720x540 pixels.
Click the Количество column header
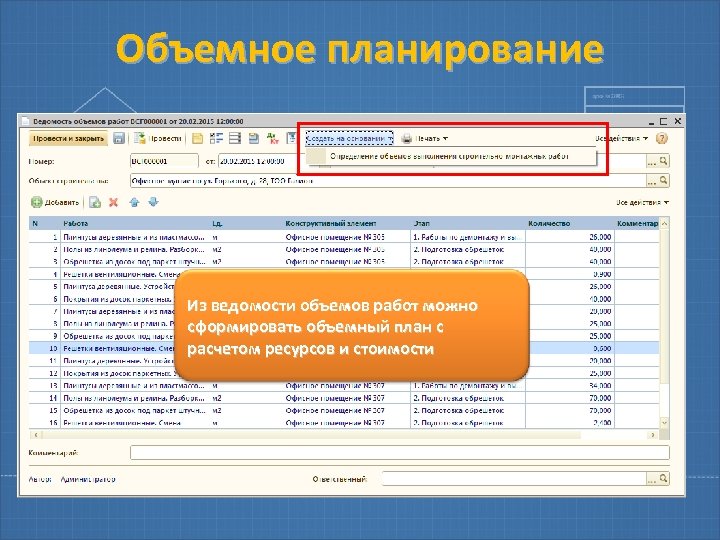[x=570, y=224]
